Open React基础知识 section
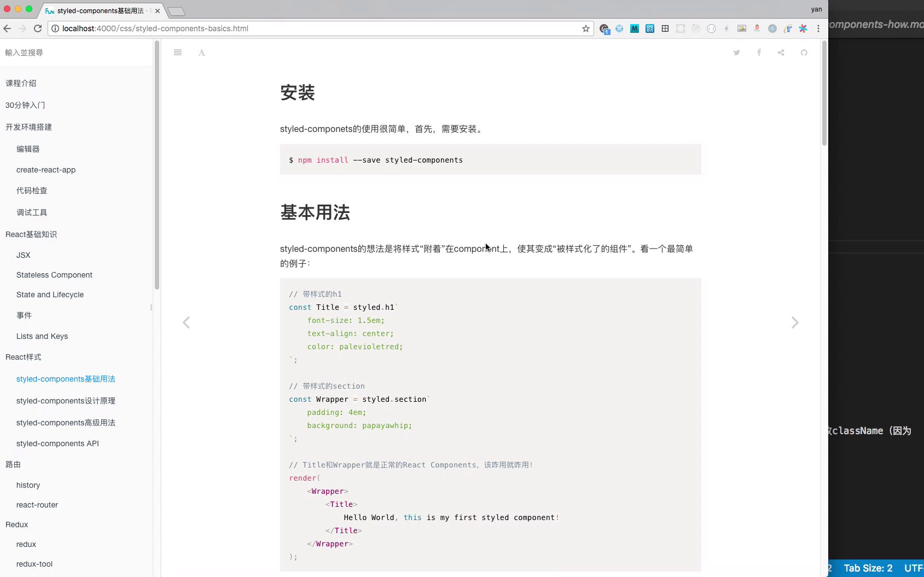This screenshot has width=924, height=577. coord(31,234)
